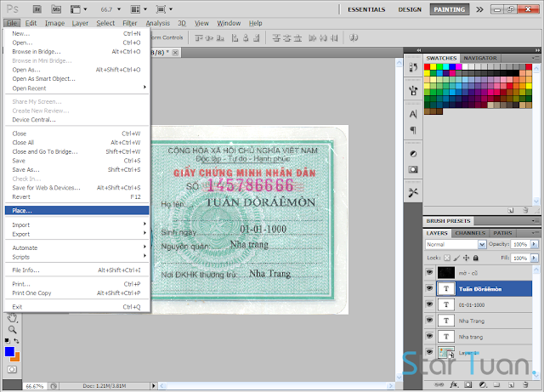Choose Place… from the File menu
This screenshot has height=392, width=544.
click(76, 210)
